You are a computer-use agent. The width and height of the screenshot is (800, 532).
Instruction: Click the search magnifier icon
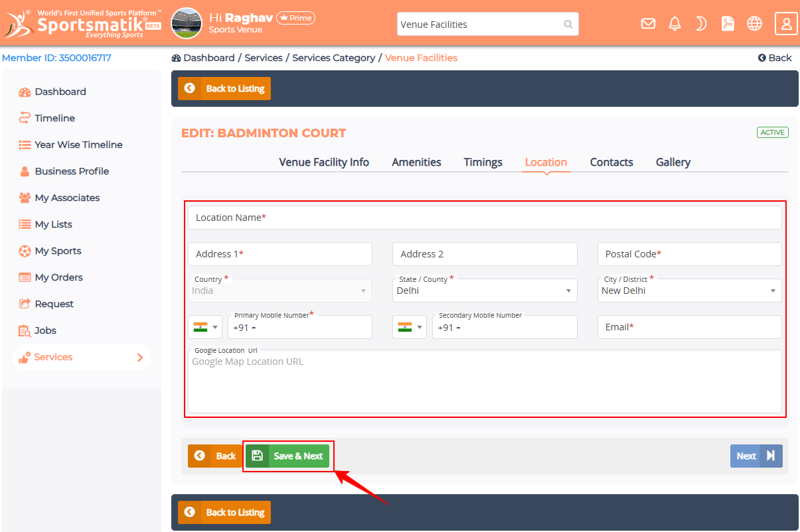568,25
